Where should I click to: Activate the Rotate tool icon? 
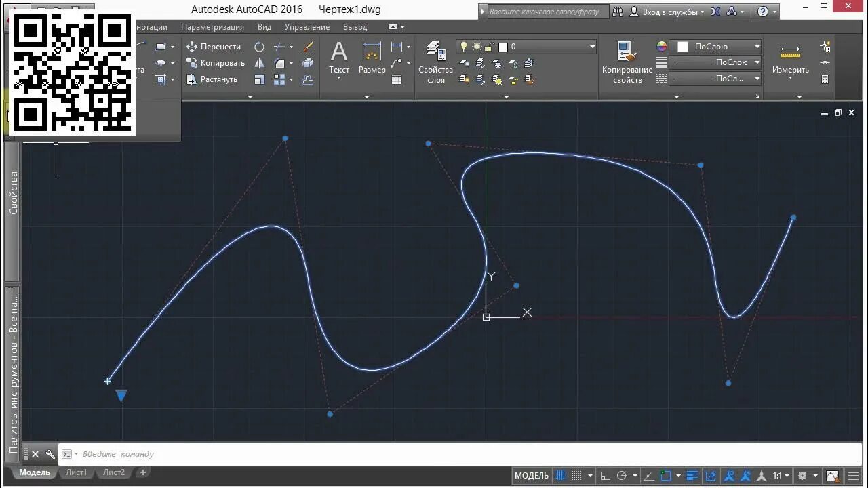pyautogui.click(x=259, y=47)
